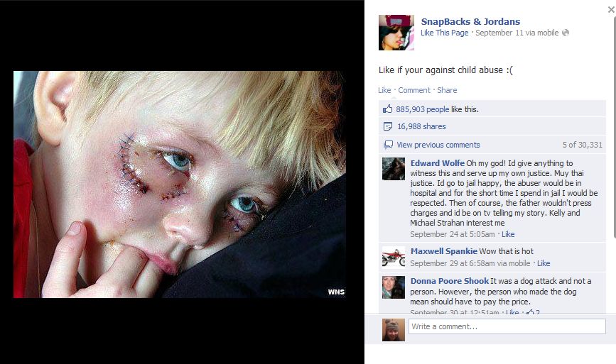This screenshot has height=364, width=616.
Task: Click the shares note icon
Action: tap(388, 126)
